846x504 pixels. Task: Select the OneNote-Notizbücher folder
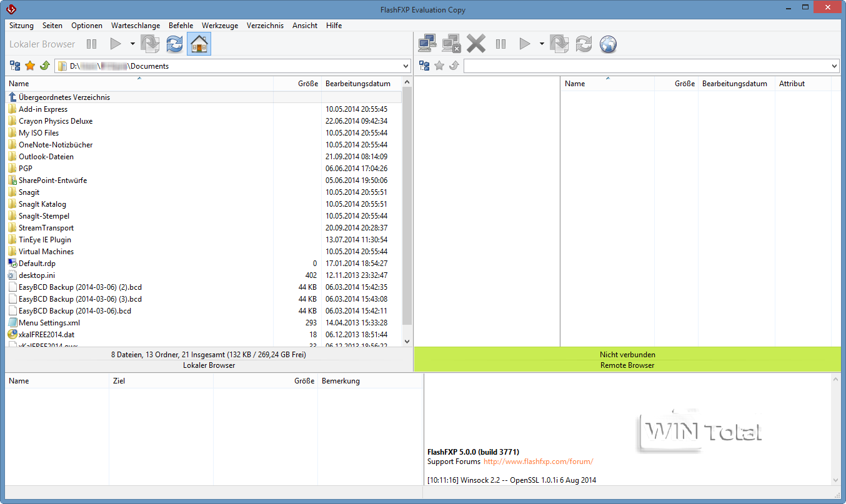[204, 145]
